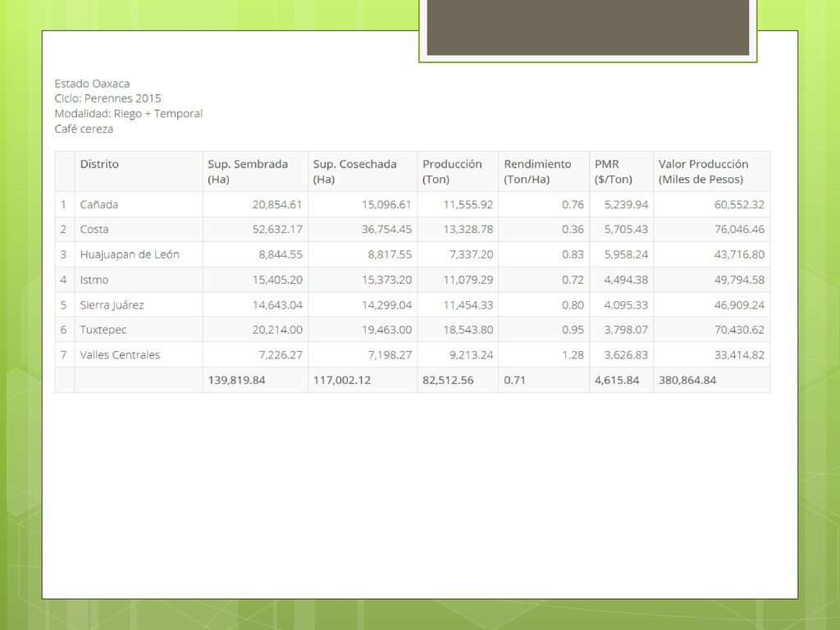Image resolution: width=840 pixels, height=630 pixels.
Task: Select Costa's production worth 76,046.46
Action: click(x=739, y=230)
